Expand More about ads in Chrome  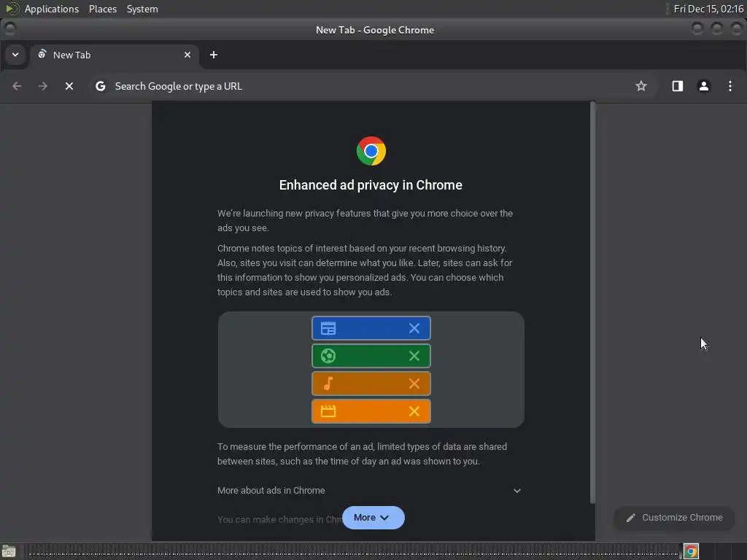(369, 491)
